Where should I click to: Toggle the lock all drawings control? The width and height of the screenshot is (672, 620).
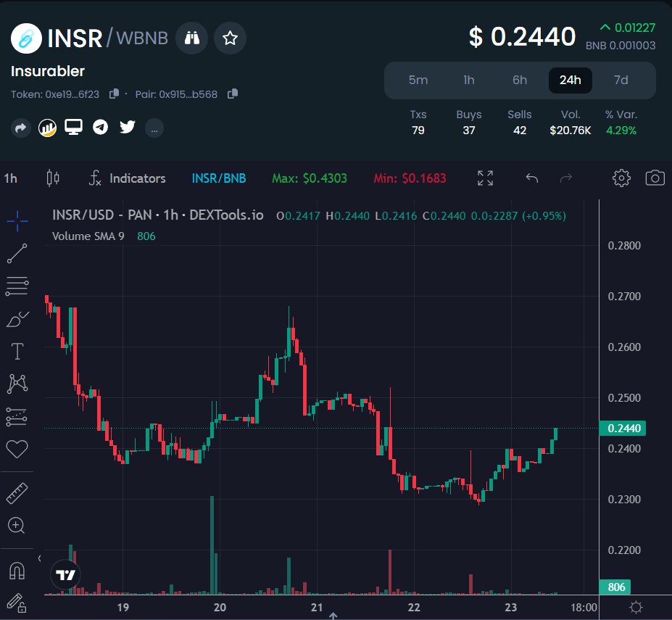(x=17, y=603)
